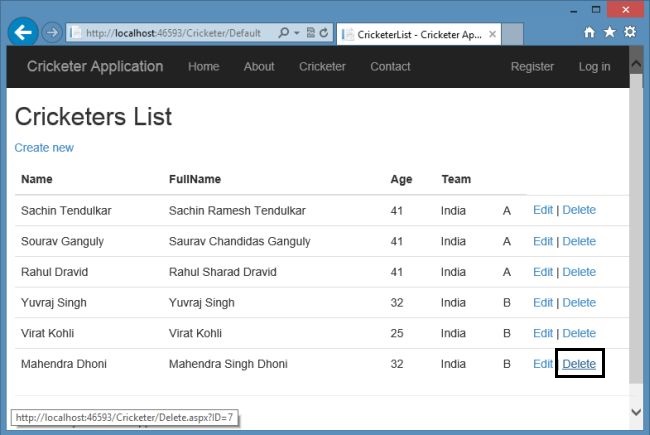Click the Log in link in navbar
This screenshot has width=650, height=435.
tap(594, 66)
